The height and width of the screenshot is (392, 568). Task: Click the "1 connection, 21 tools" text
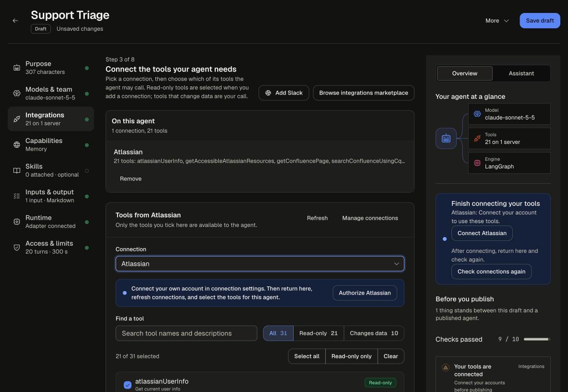[140, 131]
